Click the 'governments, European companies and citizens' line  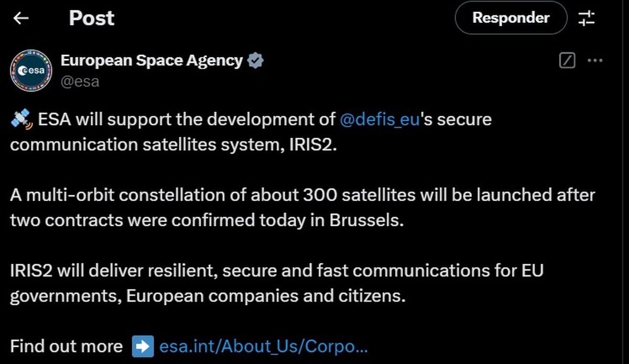(208, 296)
